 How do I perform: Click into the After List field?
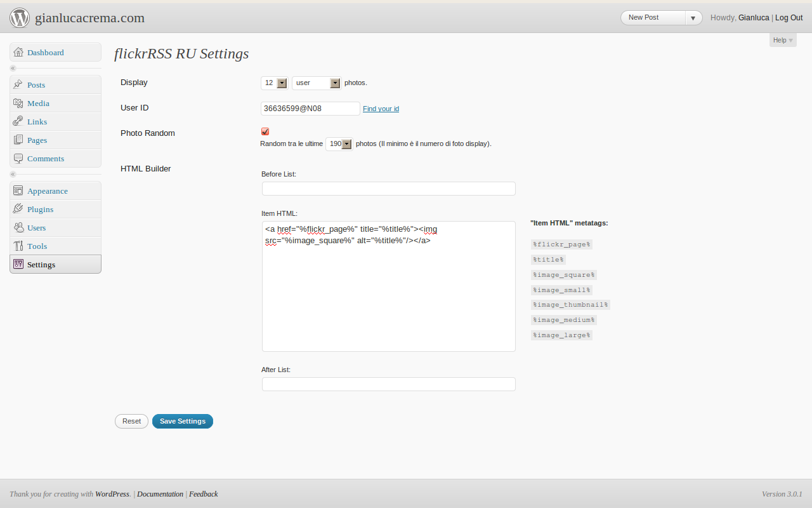point(389,384)
